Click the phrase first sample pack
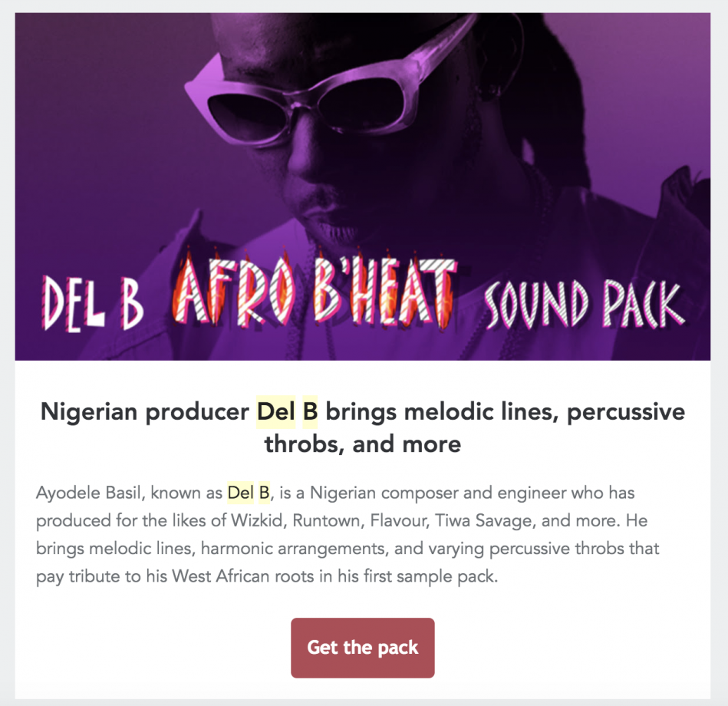Viewport: 728px width, 706px height. tap(432, 576)
